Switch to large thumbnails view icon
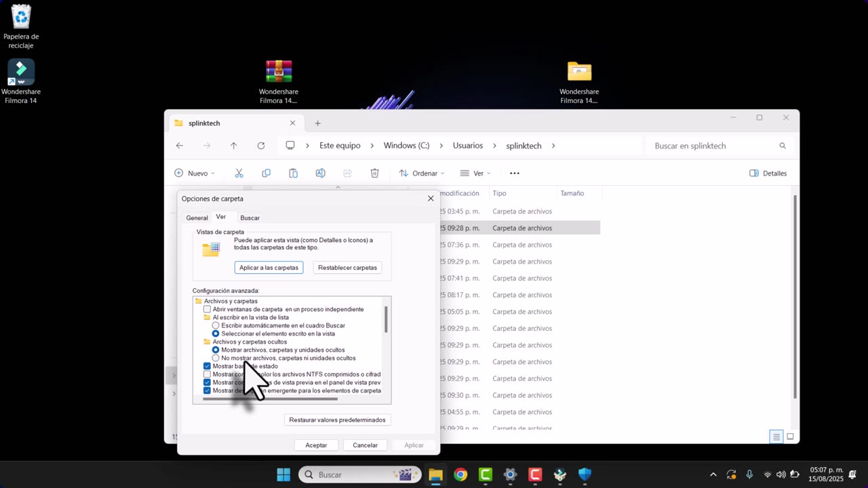This screenshot has width=868, height=488. tap(790, 436)
